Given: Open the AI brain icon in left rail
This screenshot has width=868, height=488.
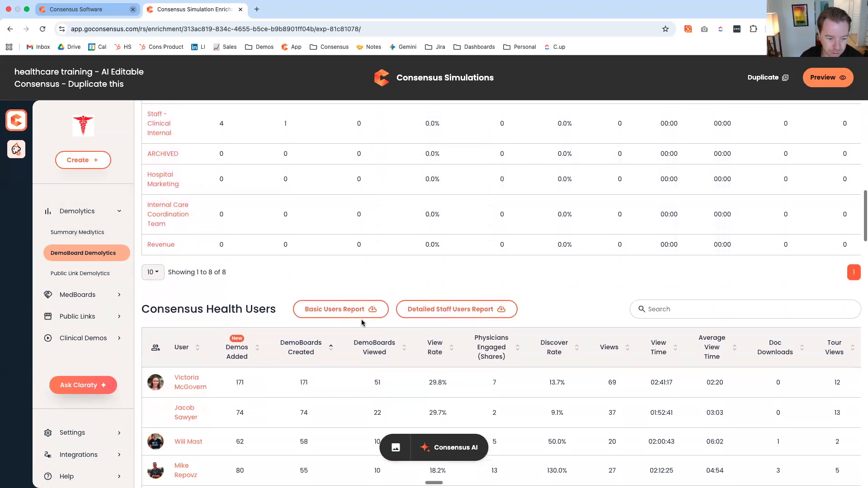Looking at the screenshot, I should tap(16, 149).
